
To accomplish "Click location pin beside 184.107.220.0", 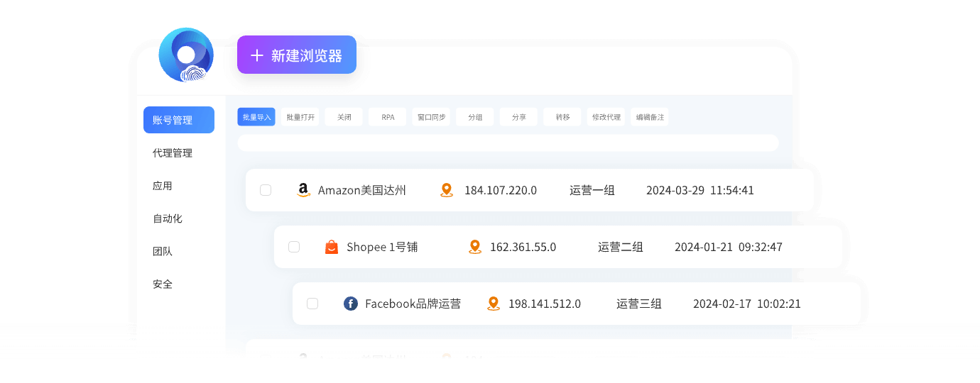I will [x=447, y=190].
